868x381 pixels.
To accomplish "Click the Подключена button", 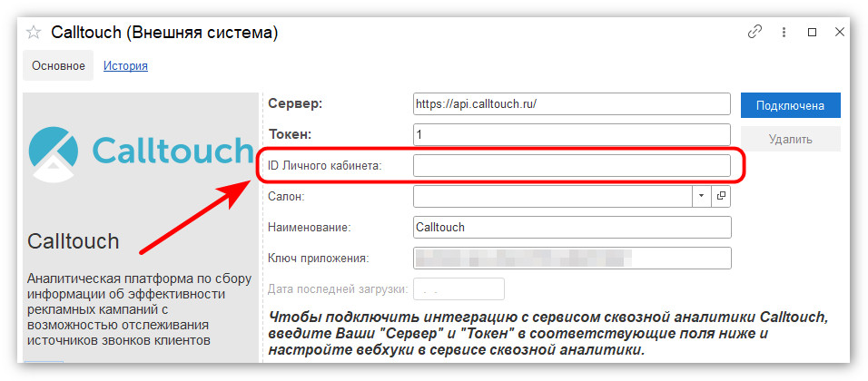I will [x=791, y=105].
